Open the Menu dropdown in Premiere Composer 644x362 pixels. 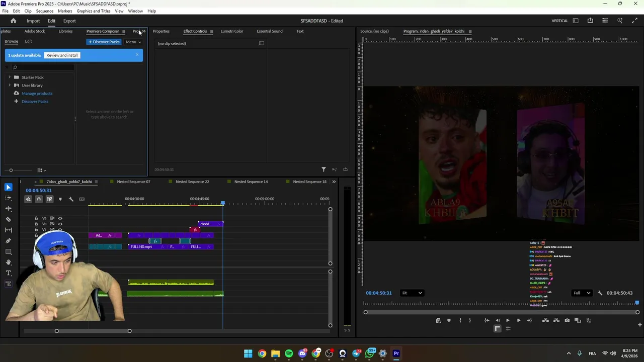click(133, 42)
